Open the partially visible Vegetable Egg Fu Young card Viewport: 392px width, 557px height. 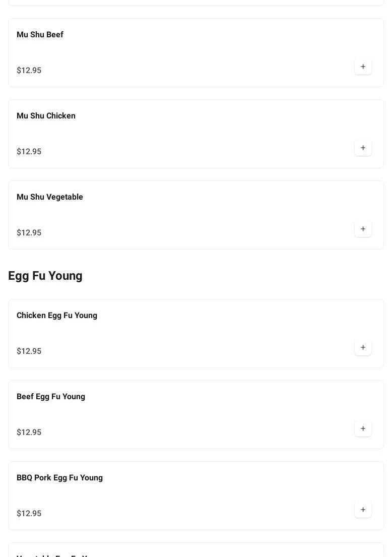pyautogui.click(x=196, y=550)
